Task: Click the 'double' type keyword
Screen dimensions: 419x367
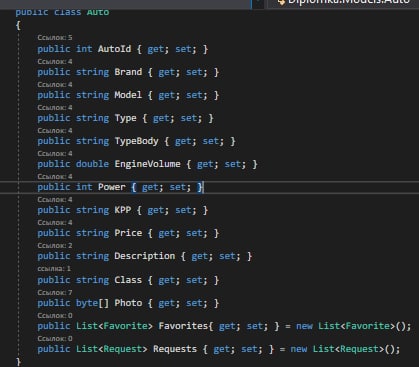Action: 92,164
